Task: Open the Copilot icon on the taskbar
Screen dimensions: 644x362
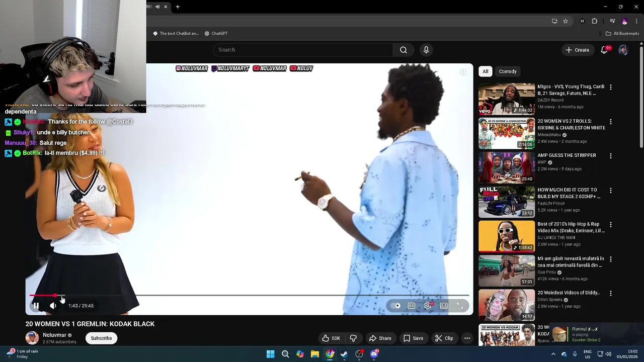Action: tap(300, 354)
